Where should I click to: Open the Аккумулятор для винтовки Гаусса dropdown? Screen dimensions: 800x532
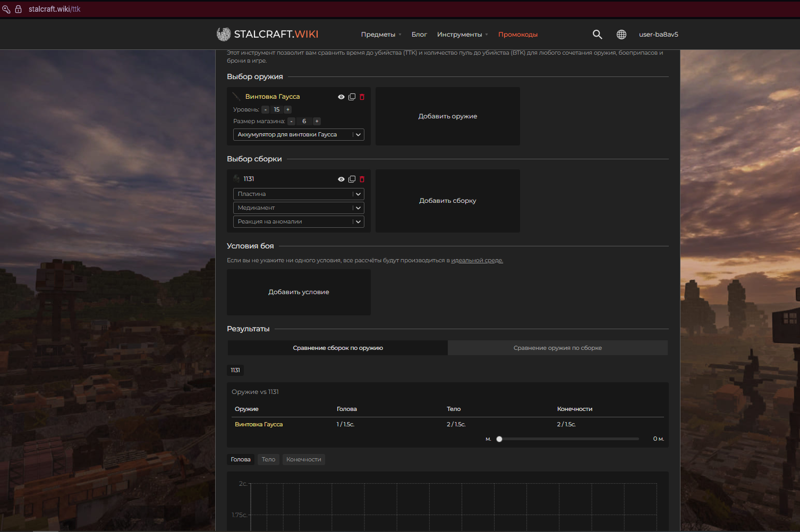click(x=299, y=134)
